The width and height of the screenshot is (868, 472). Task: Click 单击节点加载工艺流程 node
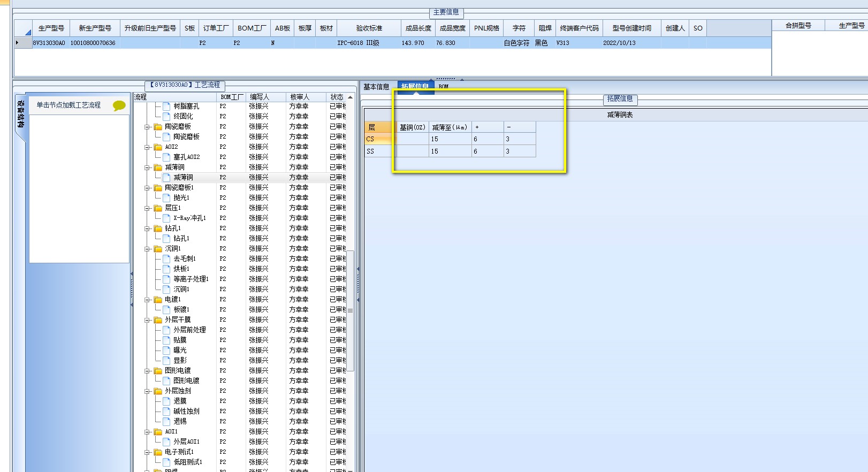pyautogui.click(x=68, y=105)
